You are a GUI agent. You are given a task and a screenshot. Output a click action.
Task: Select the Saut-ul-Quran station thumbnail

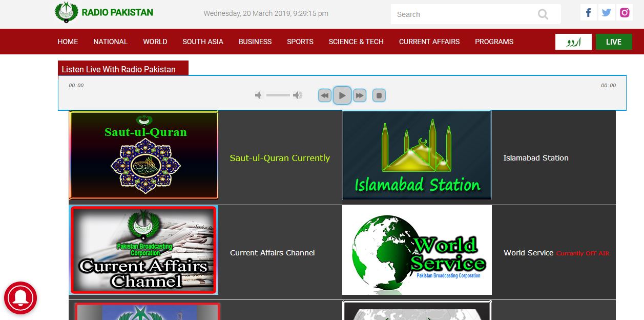coord(143,155)
